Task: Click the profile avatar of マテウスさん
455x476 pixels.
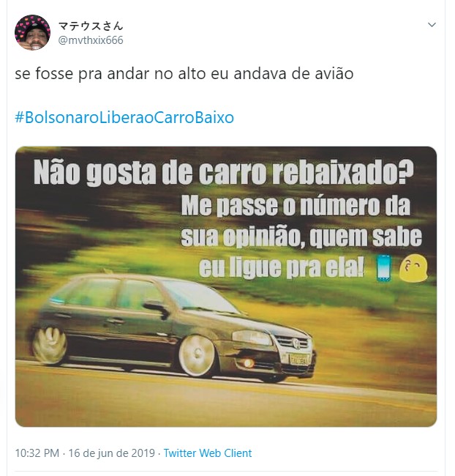Action: 32,32
